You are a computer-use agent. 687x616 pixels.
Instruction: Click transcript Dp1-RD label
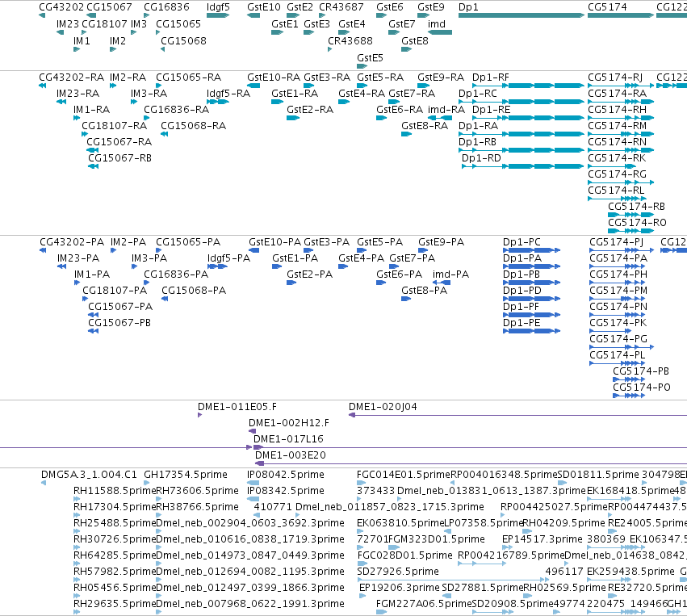pos(481,157)
